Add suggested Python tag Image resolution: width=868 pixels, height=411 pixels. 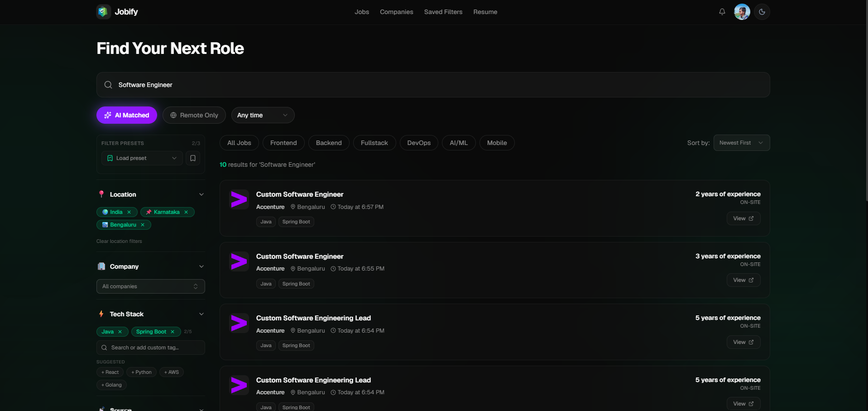(142, 372)
